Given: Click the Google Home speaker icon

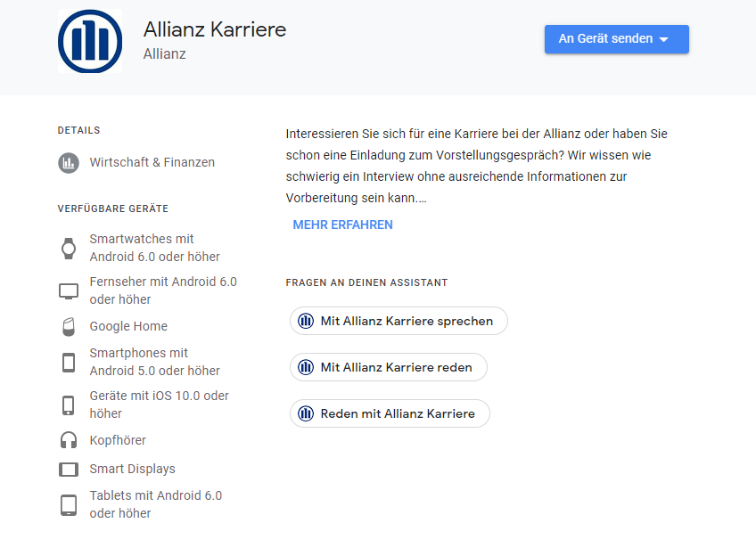Looking at the screenshot, I should point(69,327).
